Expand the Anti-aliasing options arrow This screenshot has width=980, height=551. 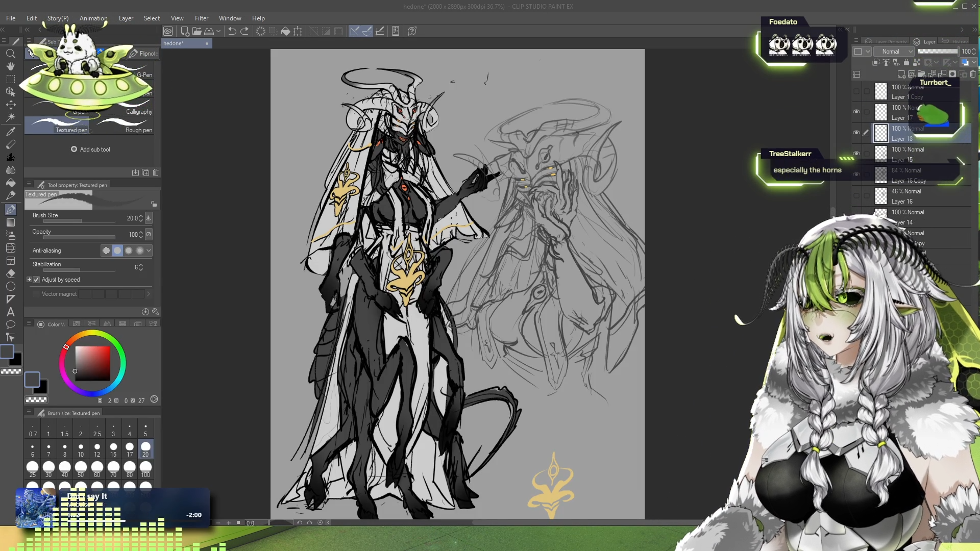(149, 251)
